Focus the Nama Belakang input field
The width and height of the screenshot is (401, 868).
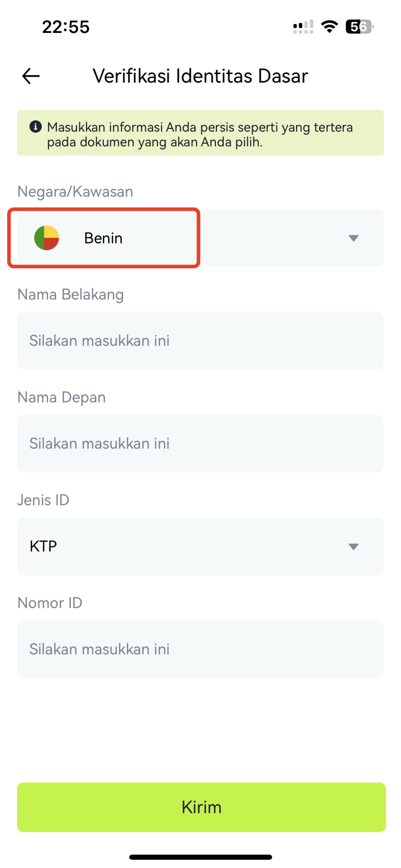(x=200, y=340)
